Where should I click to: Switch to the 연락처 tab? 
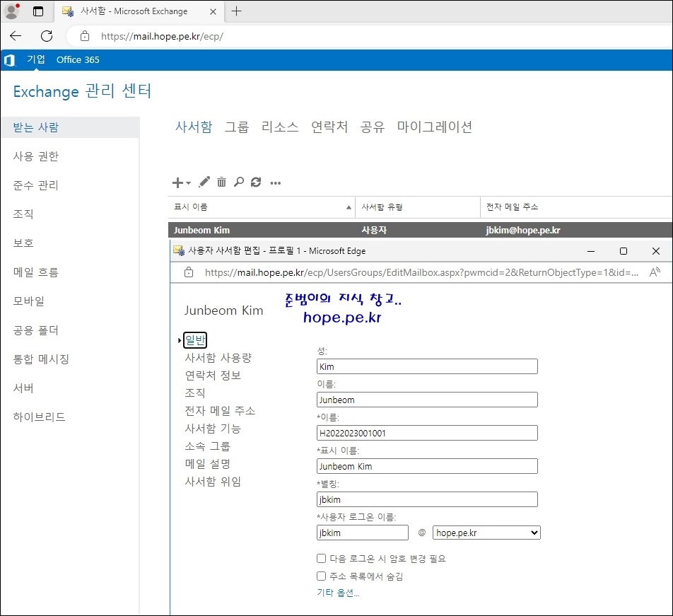point(329,127)
